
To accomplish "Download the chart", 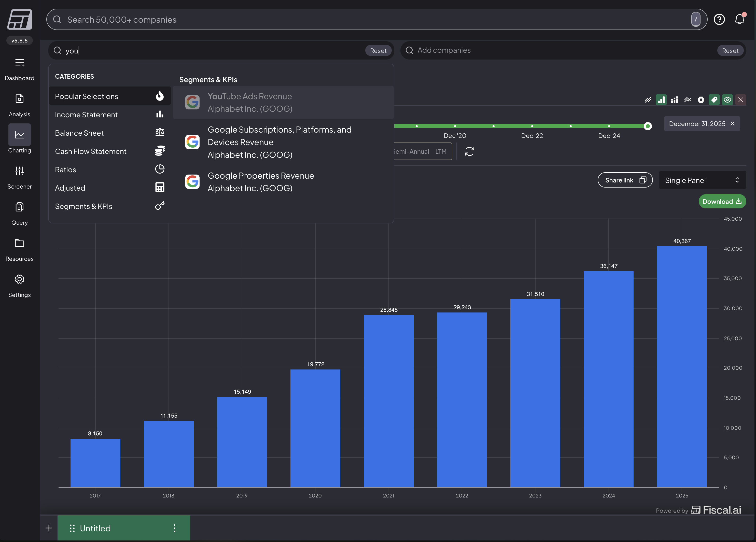I will [722, 202].
